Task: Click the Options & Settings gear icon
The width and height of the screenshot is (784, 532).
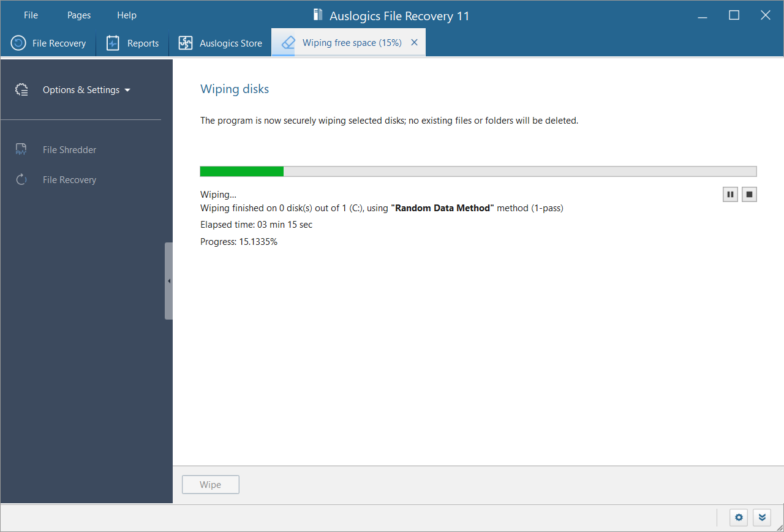Action: coord(22,90)
